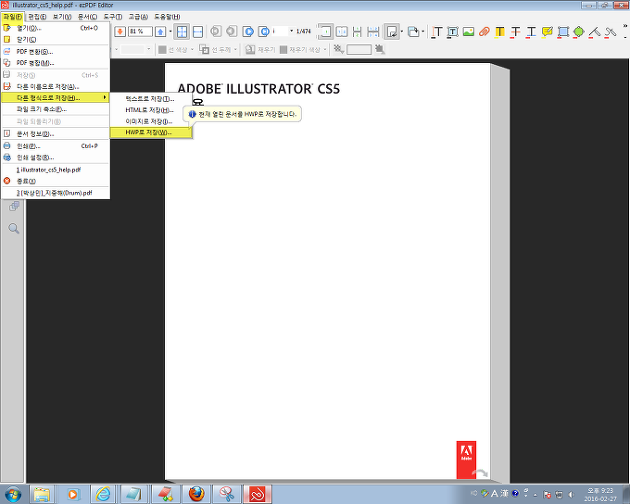Select the strikethrough text tool
This screenshot has width=630, height=504.
pos(515,32)
